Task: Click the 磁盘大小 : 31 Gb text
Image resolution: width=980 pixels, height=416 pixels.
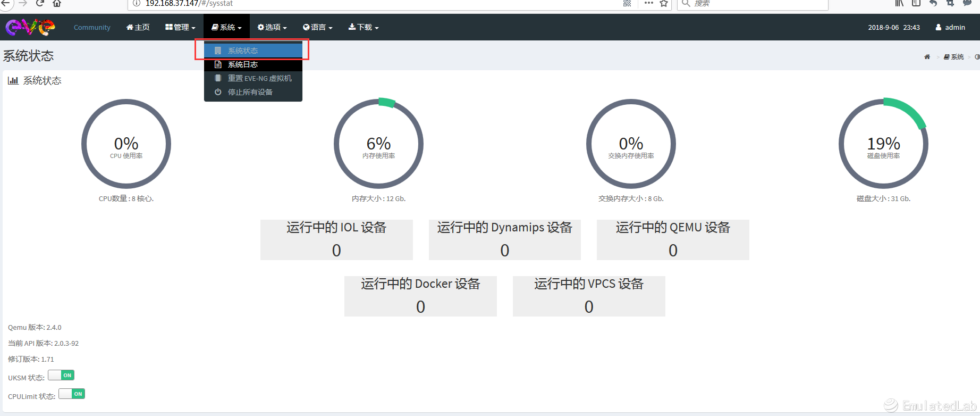Action: pos(883,198)
